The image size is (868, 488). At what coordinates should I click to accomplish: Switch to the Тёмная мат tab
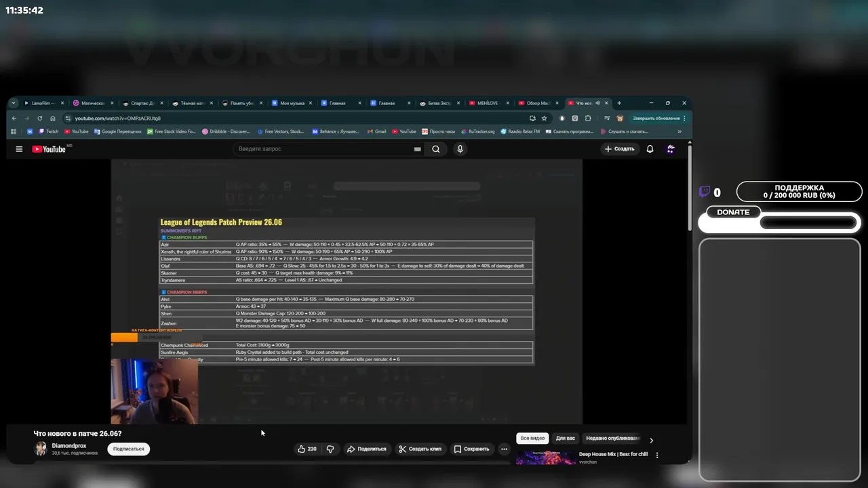tap(194, 103)
